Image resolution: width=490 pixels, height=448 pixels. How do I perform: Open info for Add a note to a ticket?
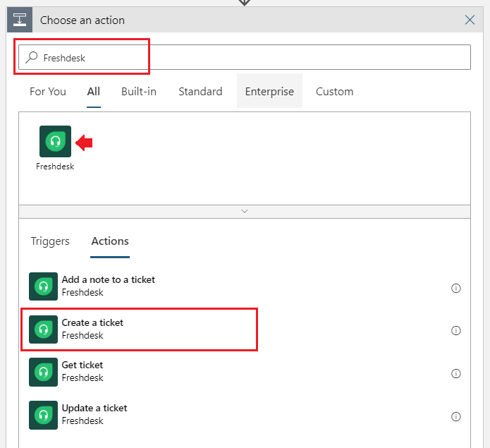click(456, 288)
